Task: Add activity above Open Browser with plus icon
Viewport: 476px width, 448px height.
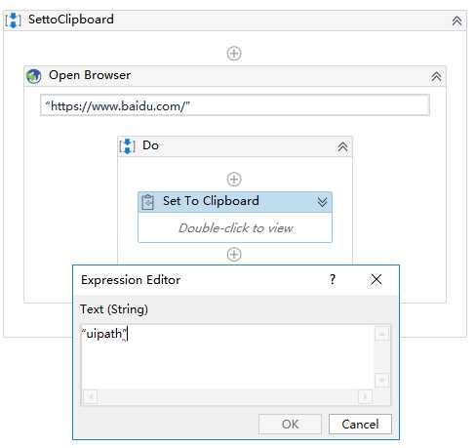Action: coord(234,54)
